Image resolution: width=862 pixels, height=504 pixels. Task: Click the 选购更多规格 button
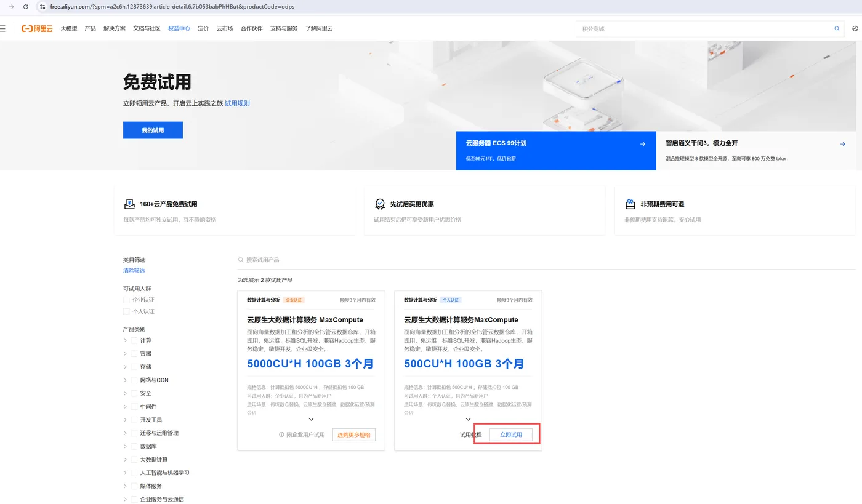354,434
